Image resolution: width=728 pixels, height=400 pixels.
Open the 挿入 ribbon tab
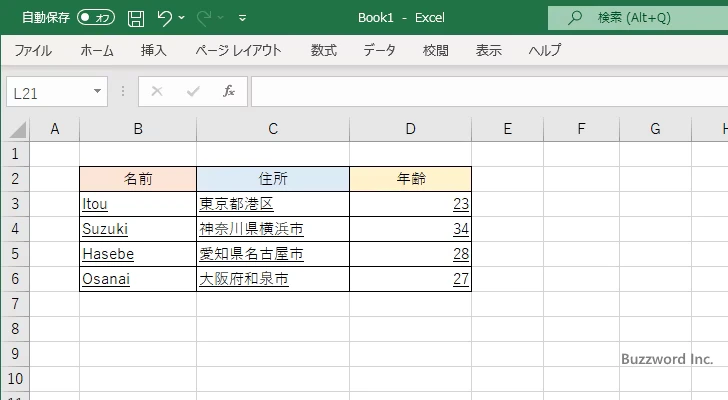[x=153, y=50]
